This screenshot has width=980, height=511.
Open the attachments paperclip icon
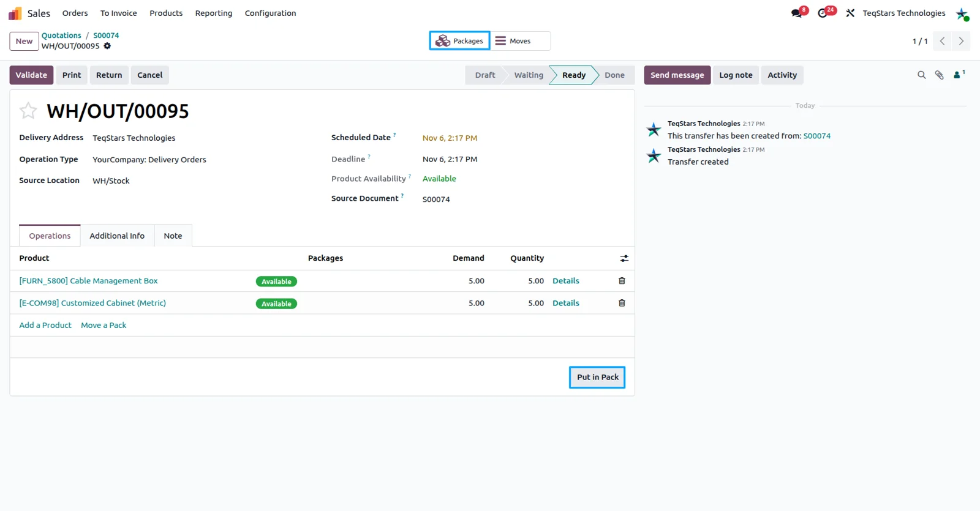point(939,75)
